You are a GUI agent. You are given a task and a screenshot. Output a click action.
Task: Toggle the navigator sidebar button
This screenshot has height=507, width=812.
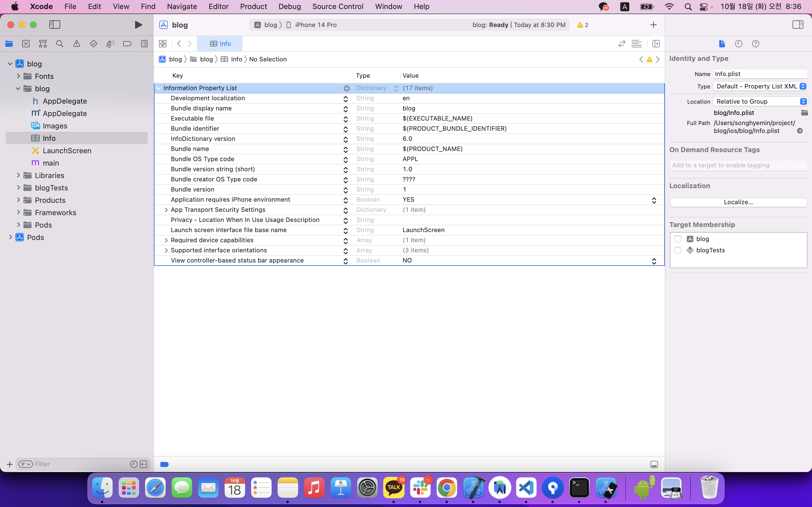click(x=55, y=25)
